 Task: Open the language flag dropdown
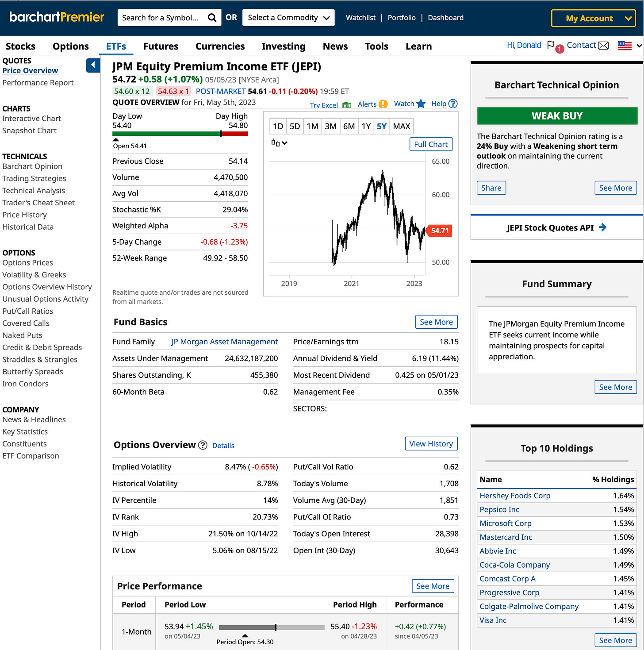click(628, 45)
